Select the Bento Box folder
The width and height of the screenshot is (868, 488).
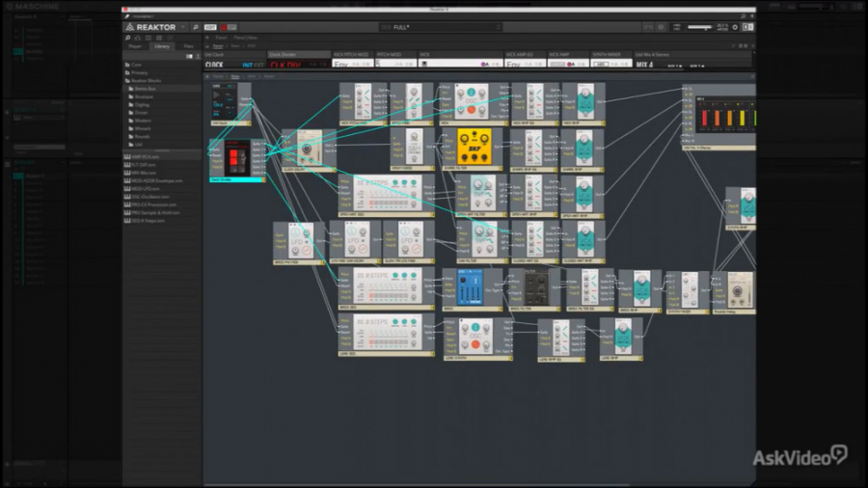click(x=162, y=89)
